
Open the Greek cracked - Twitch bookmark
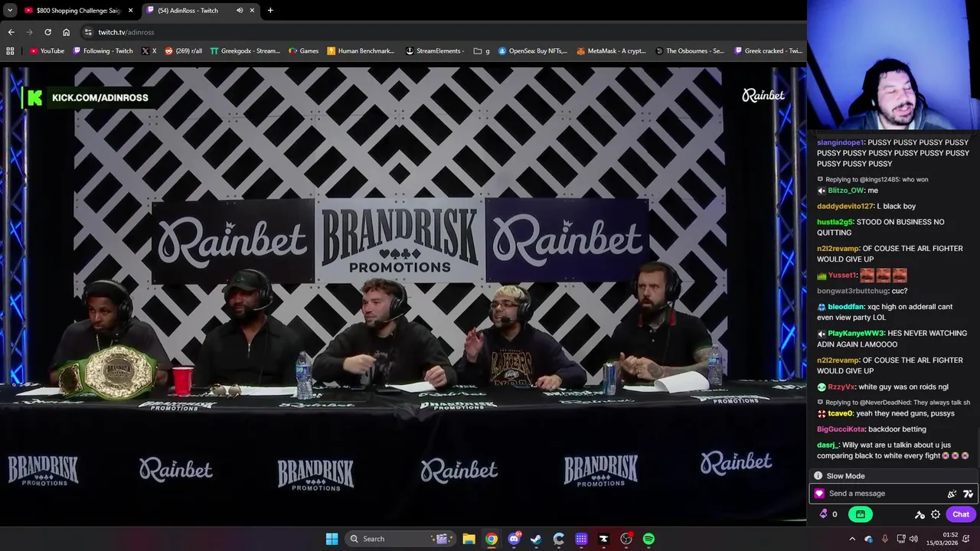point(769,51)
